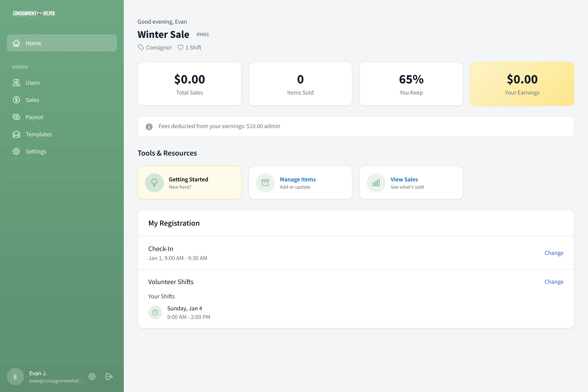This screenshot has height=392, width=588.
Task: Select the Payout icon in the sidebar
Action: pos(16,117)
